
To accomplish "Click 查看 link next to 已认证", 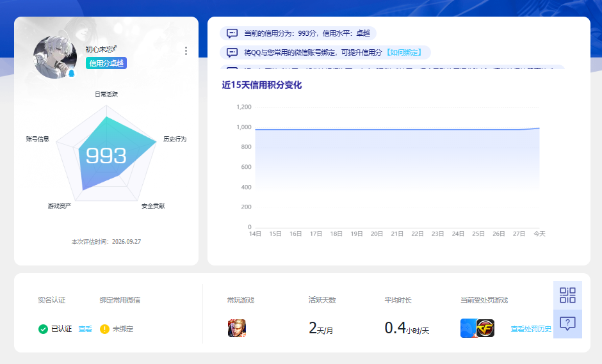I will point(85,329).
